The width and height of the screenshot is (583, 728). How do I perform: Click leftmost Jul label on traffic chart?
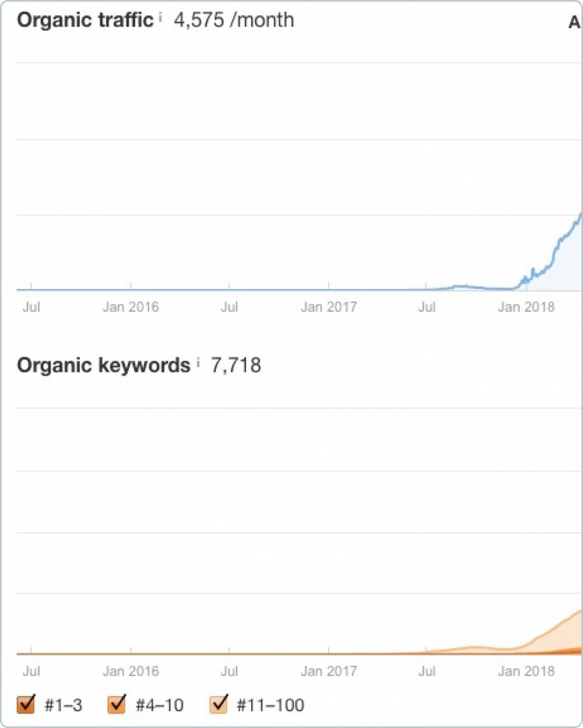tap(31, 307)
